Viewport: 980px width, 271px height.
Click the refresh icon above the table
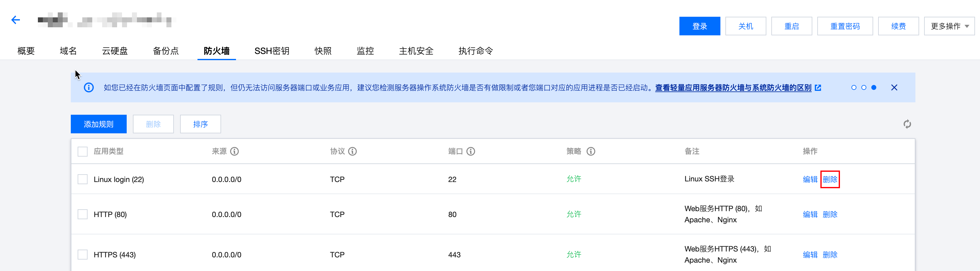pyautogui.click(x=907, y=124)
